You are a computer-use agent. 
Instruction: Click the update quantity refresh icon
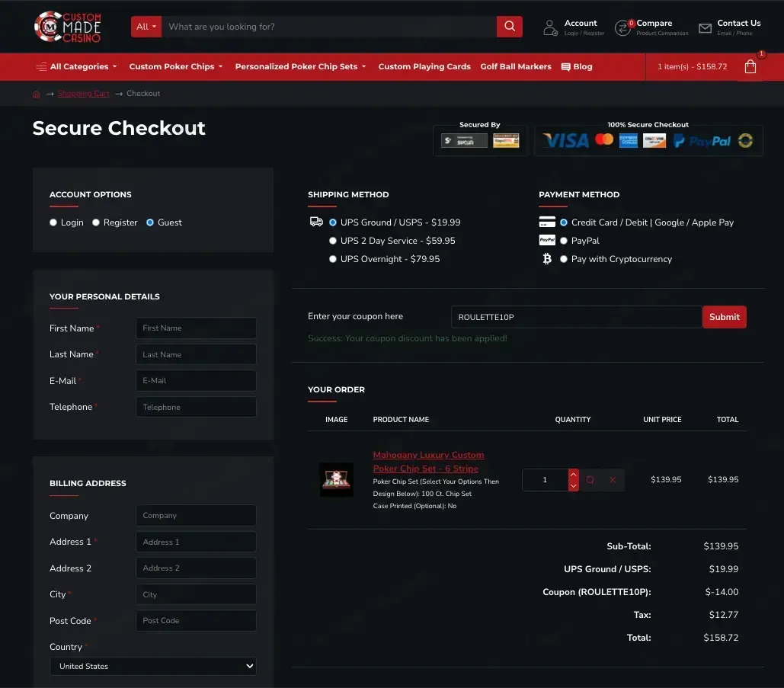tap(590, 480)
